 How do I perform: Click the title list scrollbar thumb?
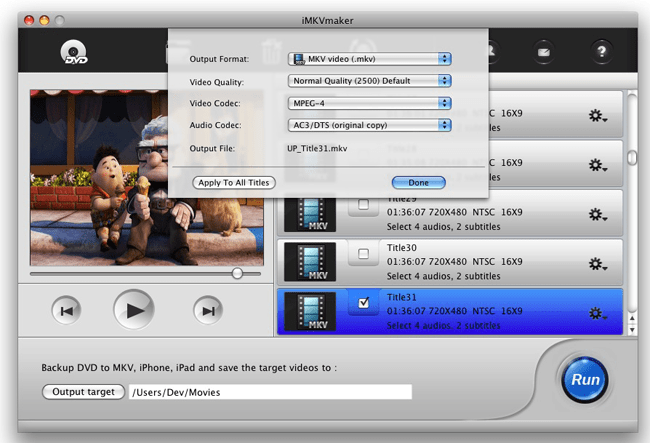(x=632, y=158)
